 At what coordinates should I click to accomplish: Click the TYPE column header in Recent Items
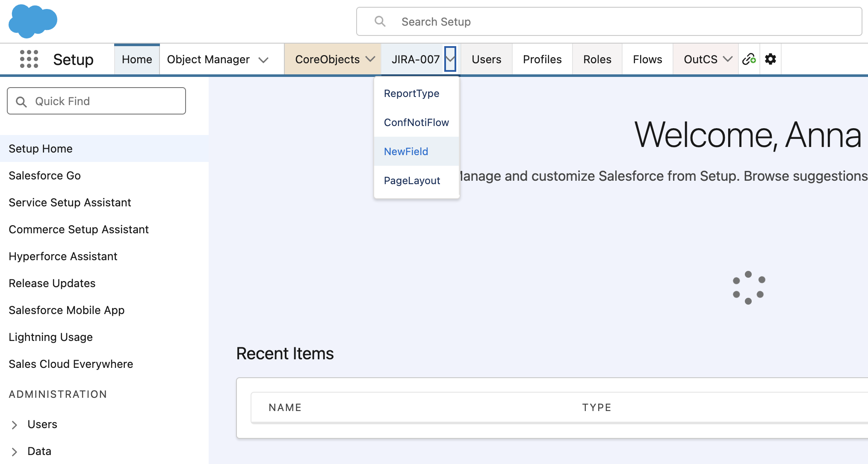597,408
